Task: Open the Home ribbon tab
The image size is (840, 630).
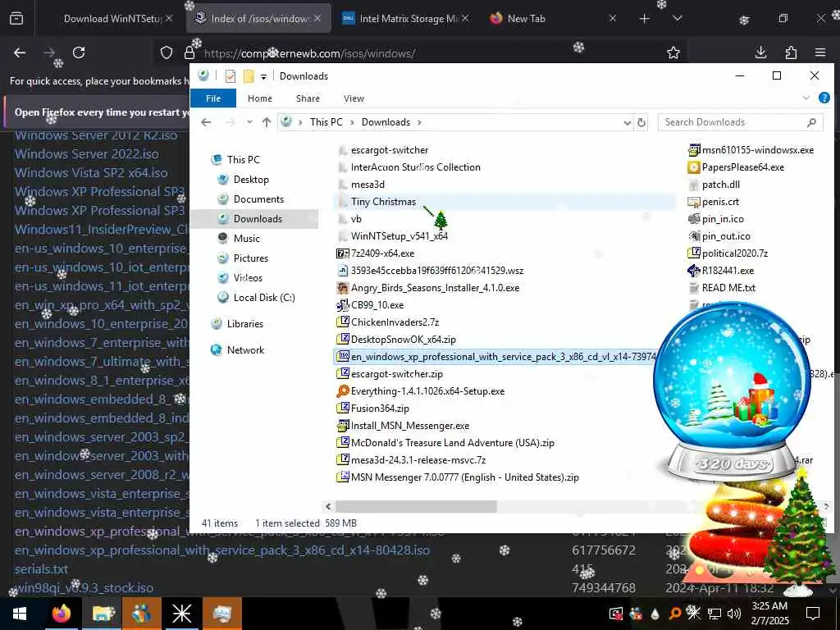Action: [x=260, y=98]
